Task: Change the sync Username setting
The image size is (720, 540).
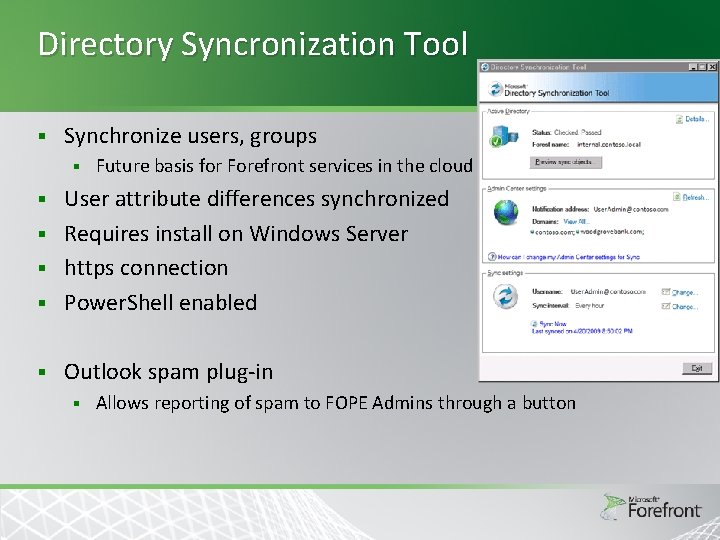Action: coord(685,292)
